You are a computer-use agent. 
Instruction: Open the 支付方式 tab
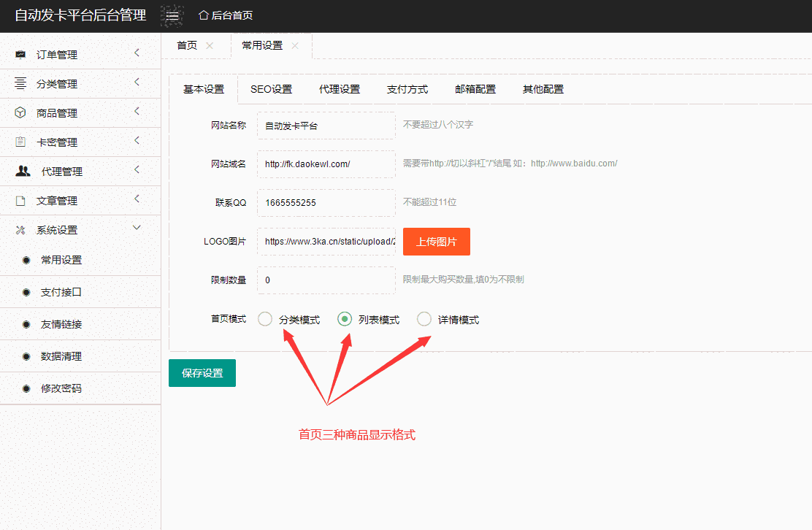click(407, 89)
